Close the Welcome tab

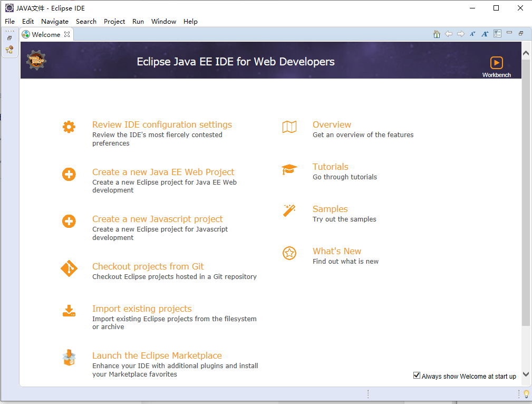pyautogui.click(x=67, y=34)
